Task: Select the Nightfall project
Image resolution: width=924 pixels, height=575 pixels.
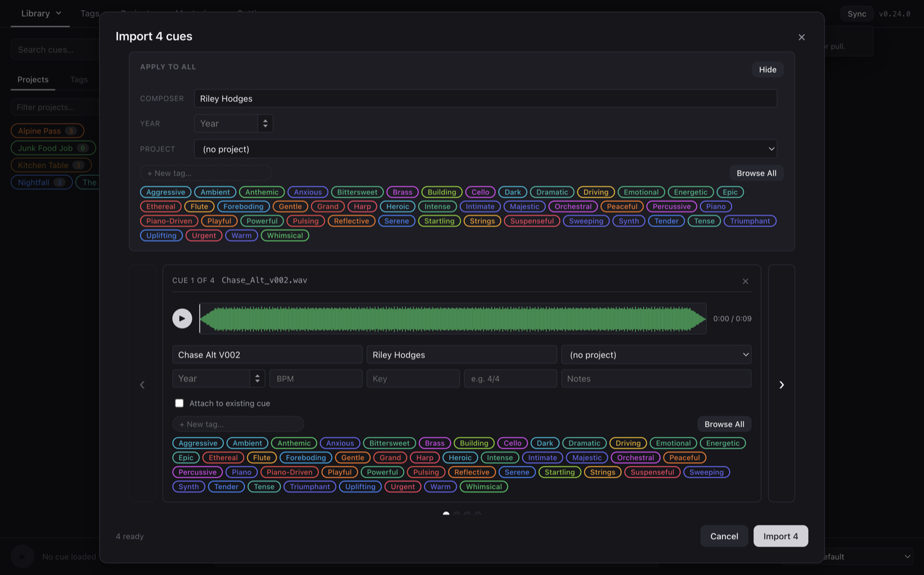Action: pos(42,182)
